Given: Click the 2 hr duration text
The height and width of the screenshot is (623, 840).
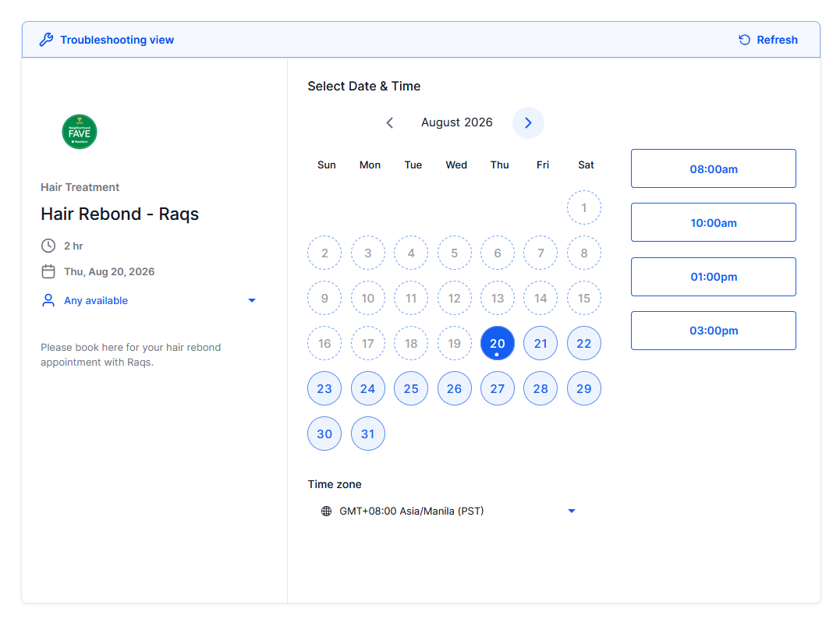Looking at the screenshot, I should pyautogui.click(x=73, y=246).
